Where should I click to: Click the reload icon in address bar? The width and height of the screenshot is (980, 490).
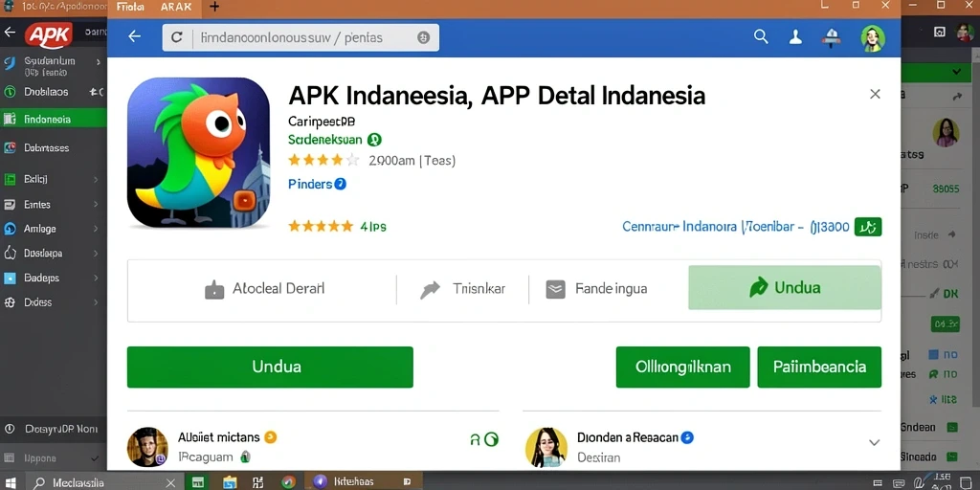point(177,37)
